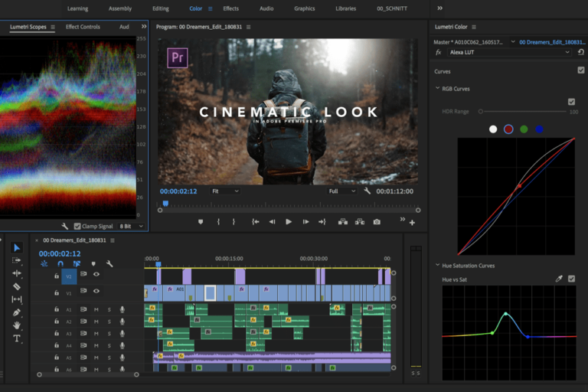This screenshot has height=392, width=588.
Task: Open Lumetri Scopes wrench settings
Action: (x=65, y=226)
